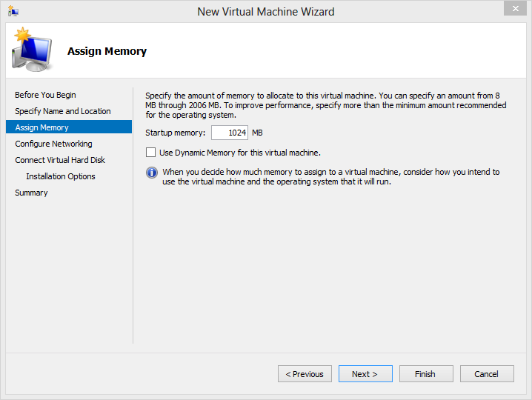Viewport: 532px width, 400px height.
Task: Click the blue information icon
Action: [152, 173]
